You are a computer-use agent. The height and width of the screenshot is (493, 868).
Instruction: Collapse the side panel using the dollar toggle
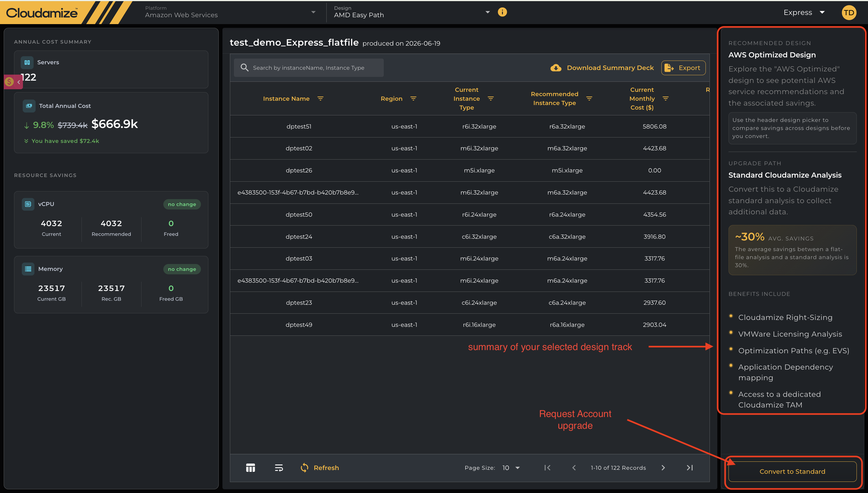13,81
